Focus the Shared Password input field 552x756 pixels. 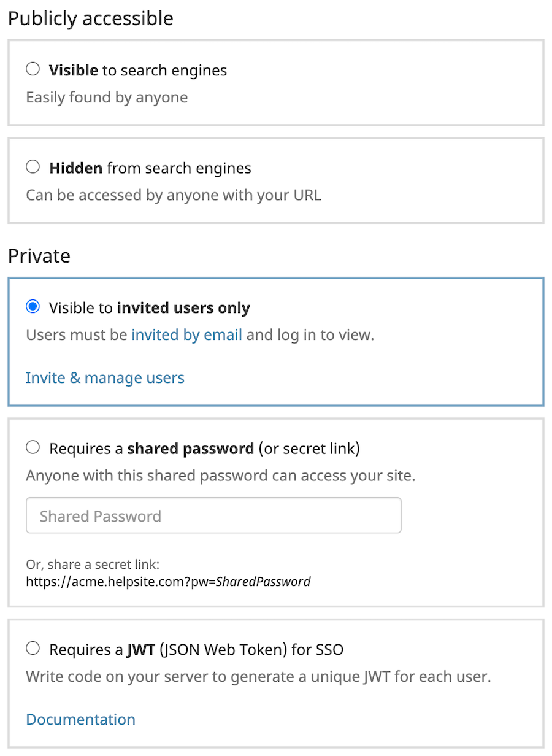(213, 515)
